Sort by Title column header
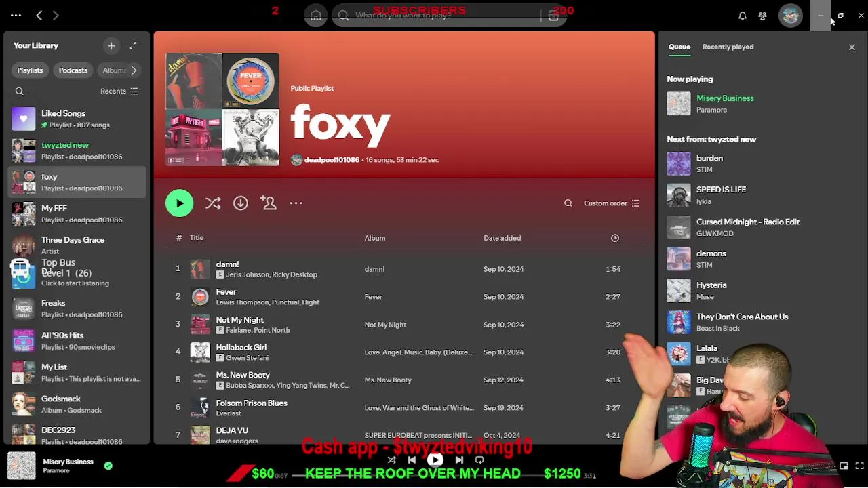Viewport: 868px width, 488px height. coord(197,238)
